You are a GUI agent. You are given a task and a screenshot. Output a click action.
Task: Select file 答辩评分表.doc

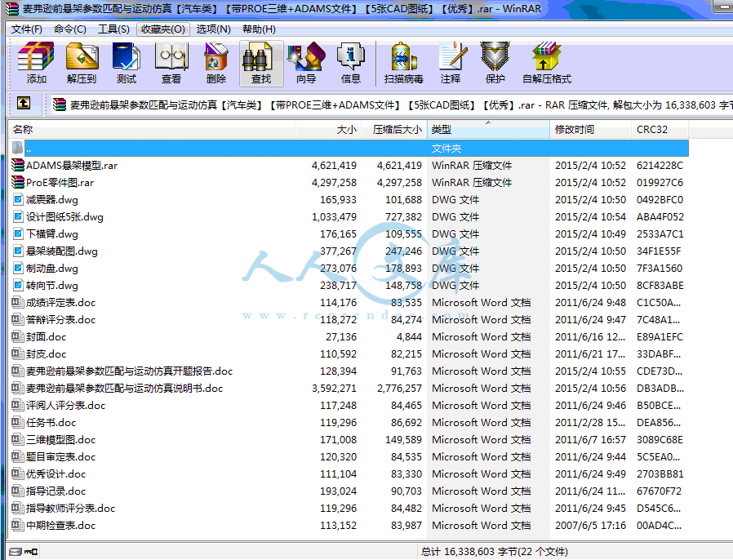point(60,320)
